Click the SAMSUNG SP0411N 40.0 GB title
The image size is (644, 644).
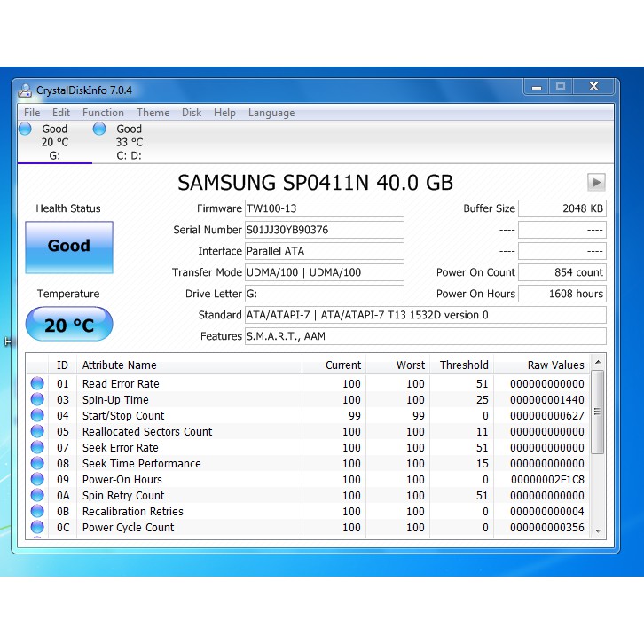click(x=316, y=183)
